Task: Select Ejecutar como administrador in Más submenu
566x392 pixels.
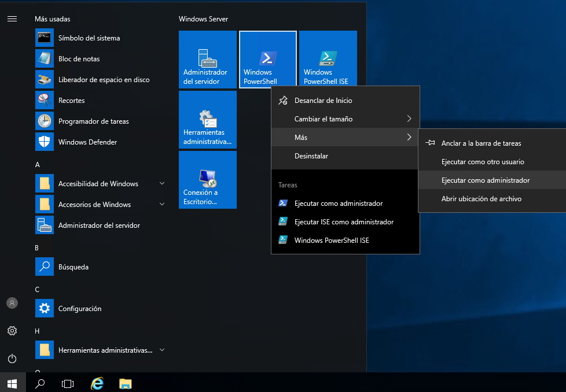Action: point(493,180)
